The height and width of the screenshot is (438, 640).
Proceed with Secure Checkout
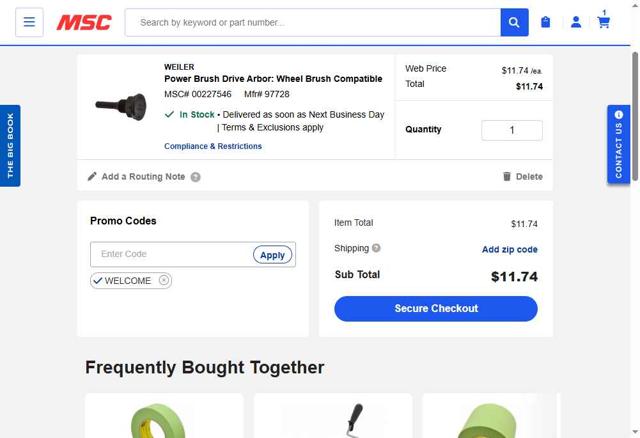436,309
